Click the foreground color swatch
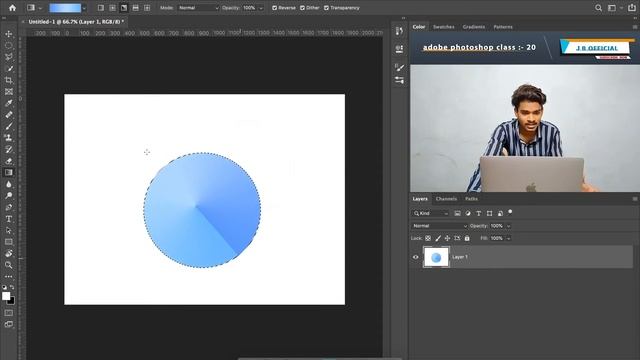The width and height of the screenshot is (640, 360). [x=5, y=296]
